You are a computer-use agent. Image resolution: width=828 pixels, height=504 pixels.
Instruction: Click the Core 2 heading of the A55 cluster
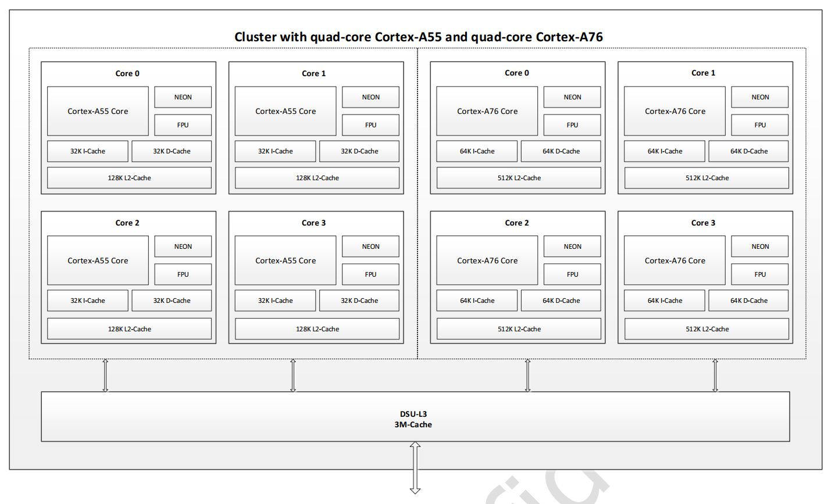coord(127,223)
